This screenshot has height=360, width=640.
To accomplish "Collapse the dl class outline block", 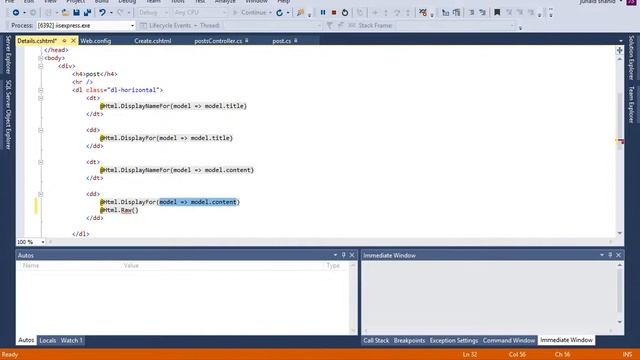I will click(x=40, y=90).
